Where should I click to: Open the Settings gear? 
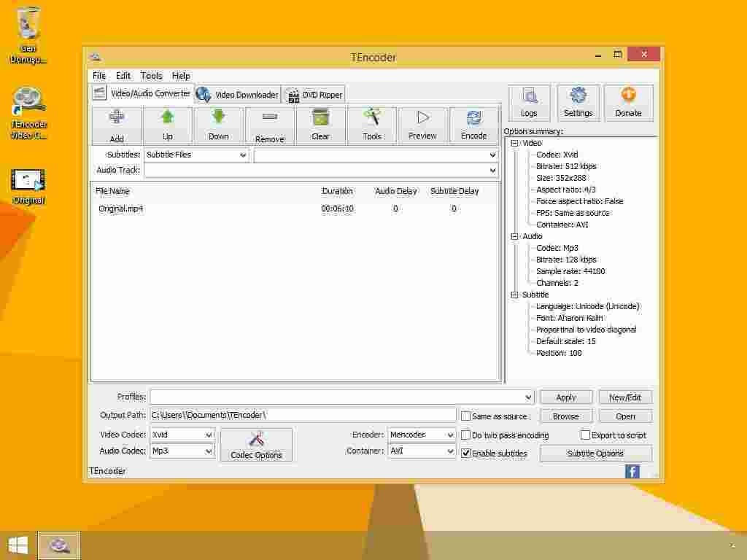point(578,103)
